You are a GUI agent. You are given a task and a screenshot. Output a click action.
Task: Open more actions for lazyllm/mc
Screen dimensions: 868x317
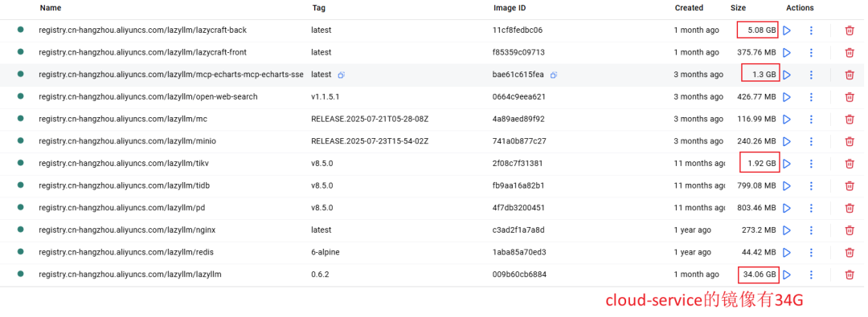[811, 119]
